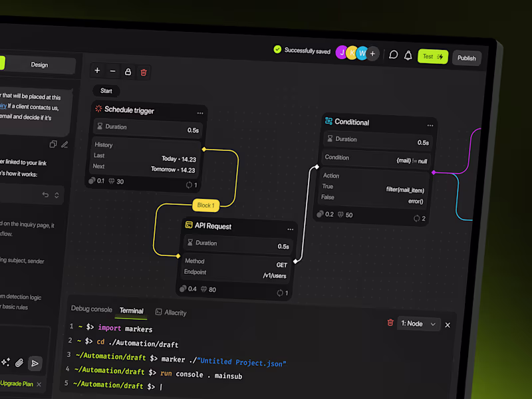The image size is (532, 399).
Task: Click the Upgrade Plan link
Action: (17, 384)
